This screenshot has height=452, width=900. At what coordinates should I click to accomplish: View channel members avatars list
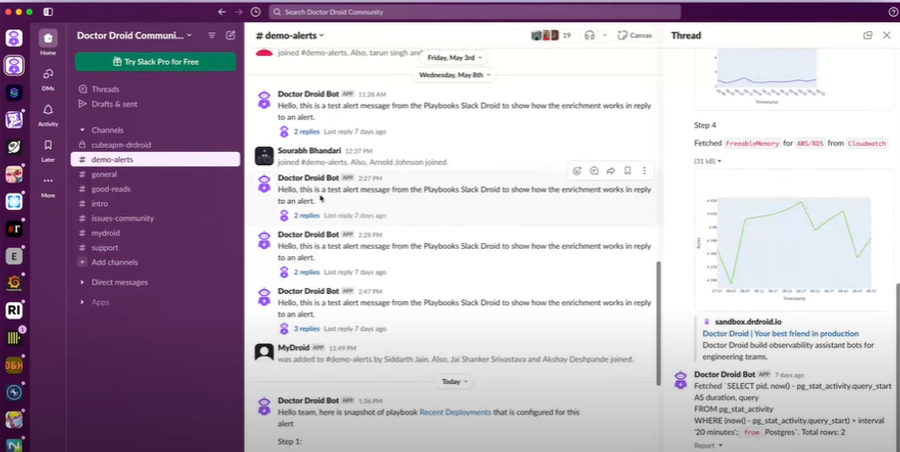pos(551,35)
